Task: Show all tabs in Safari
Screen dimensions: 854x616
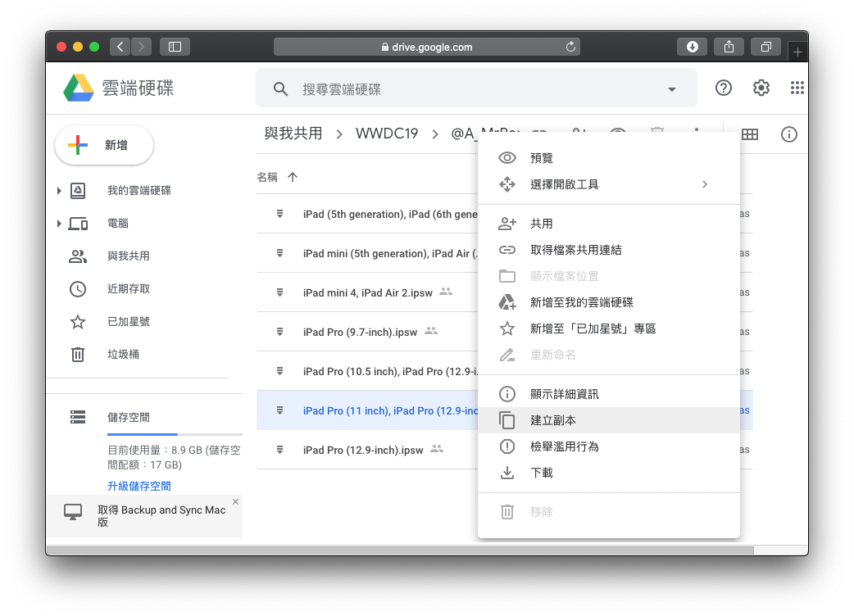Action: [x=765, y=47]
